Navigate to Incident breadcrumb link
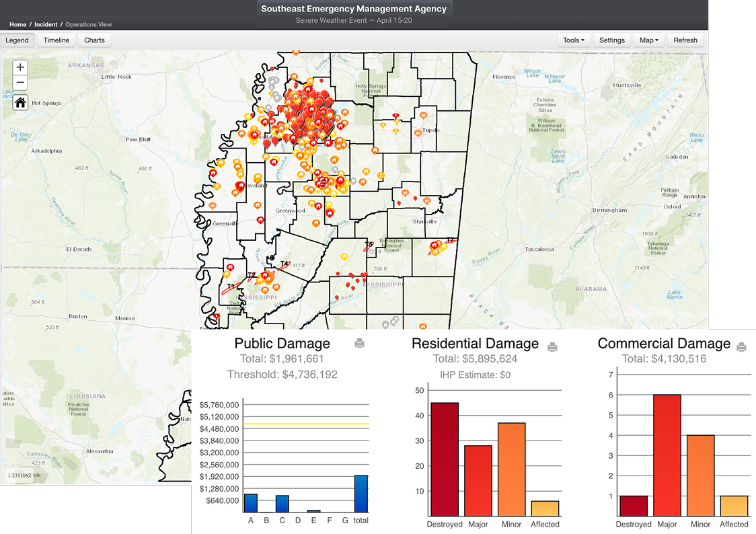This screenshot has height=534, width=756. 46,25
